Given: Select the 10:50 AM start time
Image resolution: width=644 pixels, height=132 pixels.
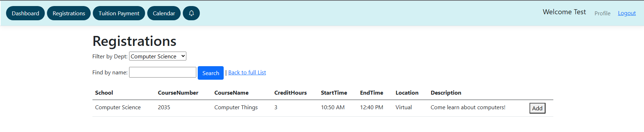Looking at the screenshot, I should pyautogui.click(x=333, y=107).
